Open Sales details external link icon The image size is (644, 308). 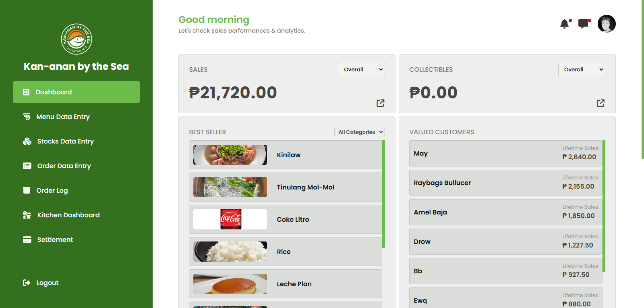click(380, 103)
